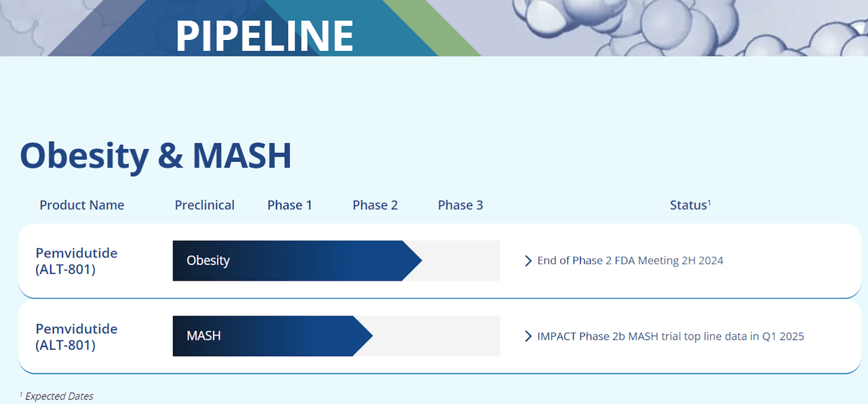This screenshot has height=404, width=868.
Task: Click the Obesity & MASH section heading
Action: [x=155, y=155]
